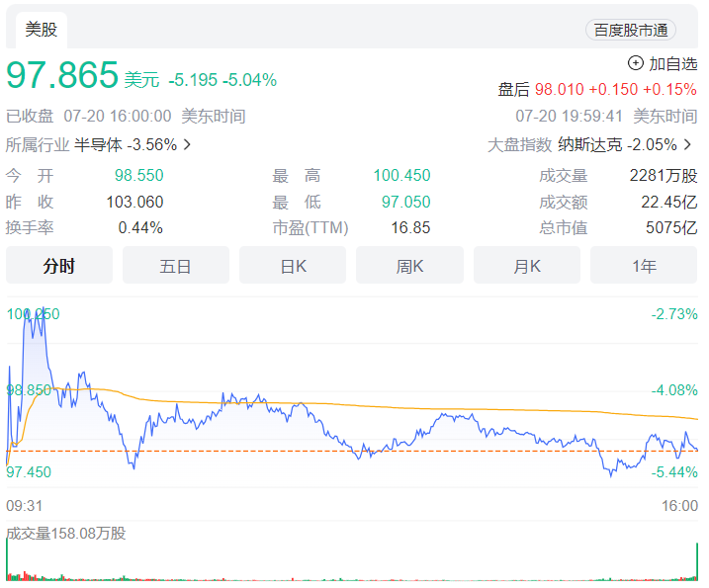Image resolution: width=709 pixels, height=588 pixels.
Task: Open the 百度股市通 button
Action: coord(631,31)
